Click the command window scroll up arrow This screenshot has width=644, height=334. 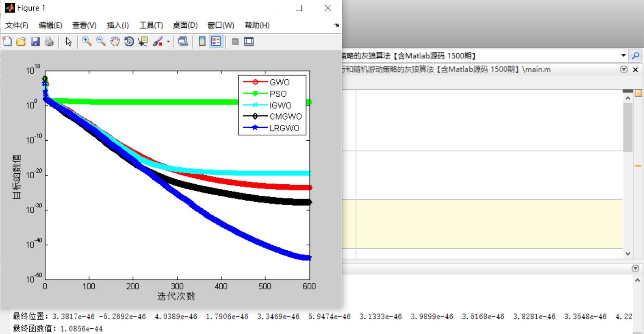(637, 280)
